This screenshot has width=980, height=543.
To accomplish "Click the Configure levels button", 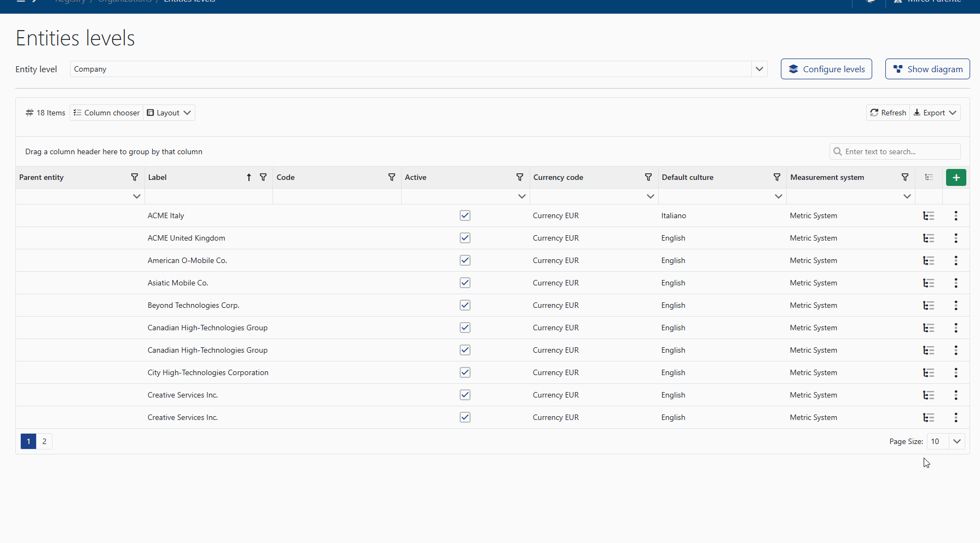I will tap(826, 69).
